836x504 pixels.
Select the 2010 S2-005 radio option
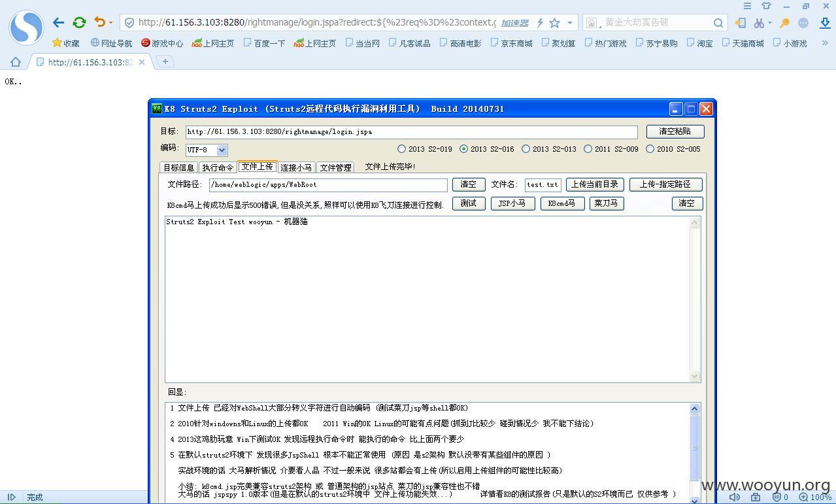pos(650,149)
